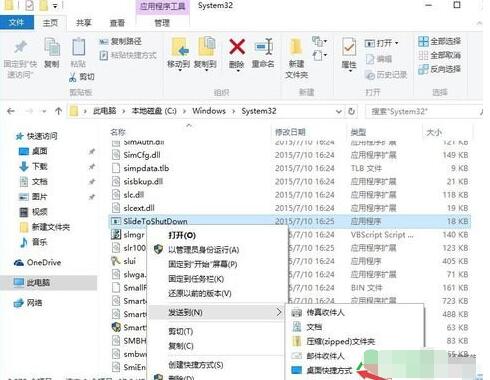Open Documents in the sidebar
The image size is (490, 380).
(33, 182)
